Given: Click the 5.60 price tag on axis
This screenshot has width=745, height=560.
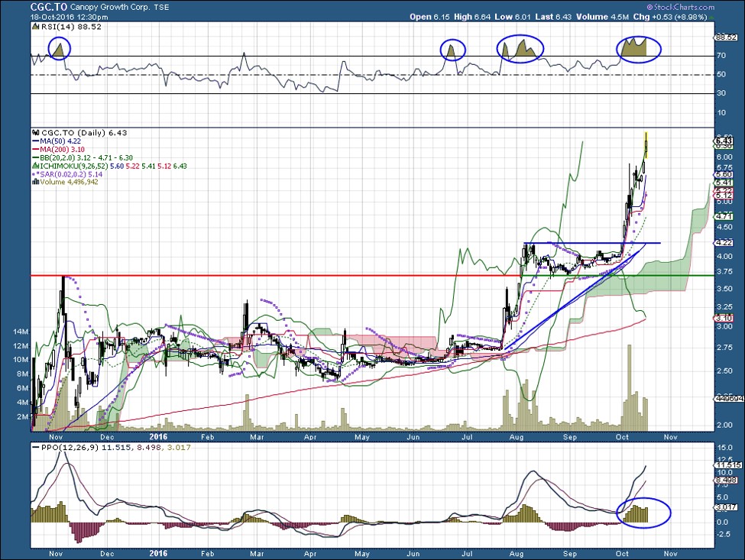Looking at the screenshot, I should coord(724,175).
